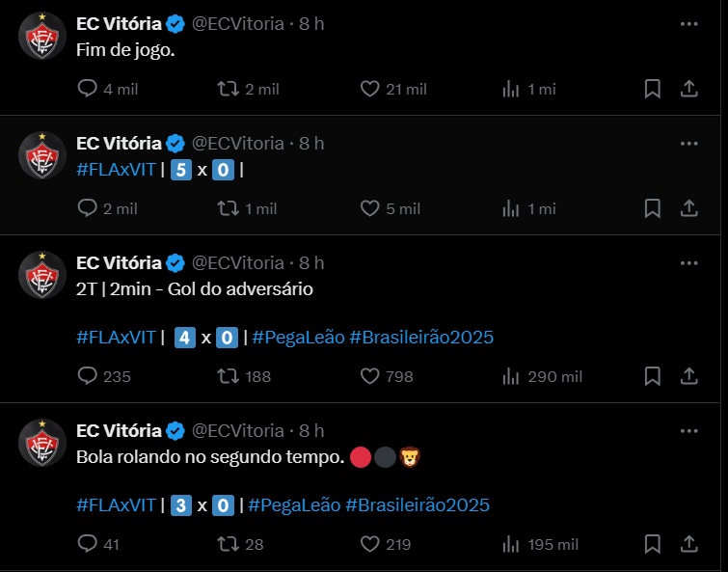Bookmark the 'Gol do adversário' tweet

coord(653,376)
